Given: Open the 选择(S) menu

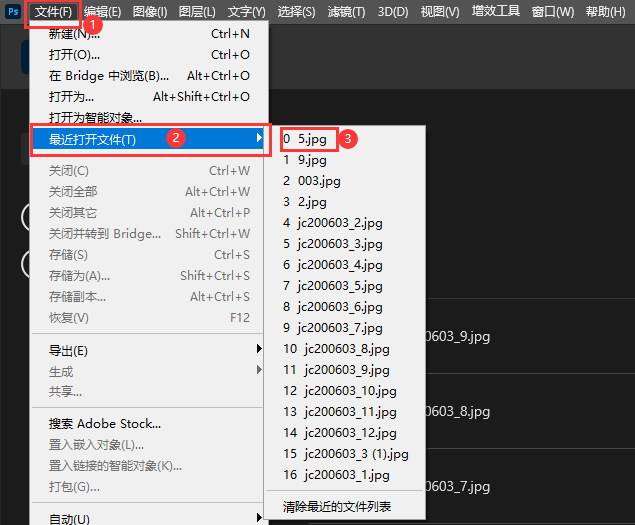Looking at the screenshot, I should 296,12.
